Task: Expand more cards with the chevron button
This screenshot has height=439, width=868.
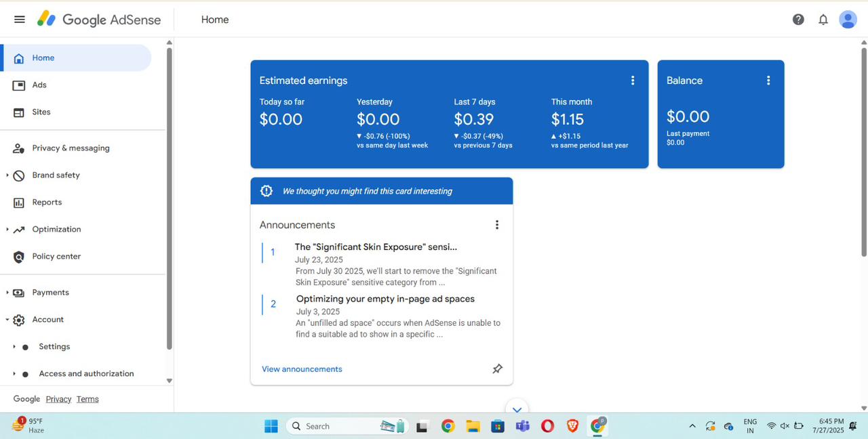Action: (x=517, y=409)
